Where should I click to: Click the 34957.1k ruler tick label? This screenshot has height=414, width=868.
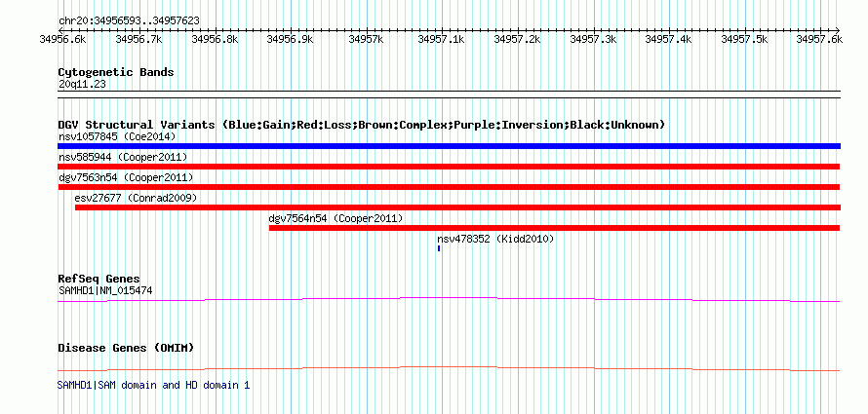(x=441, y=39)
